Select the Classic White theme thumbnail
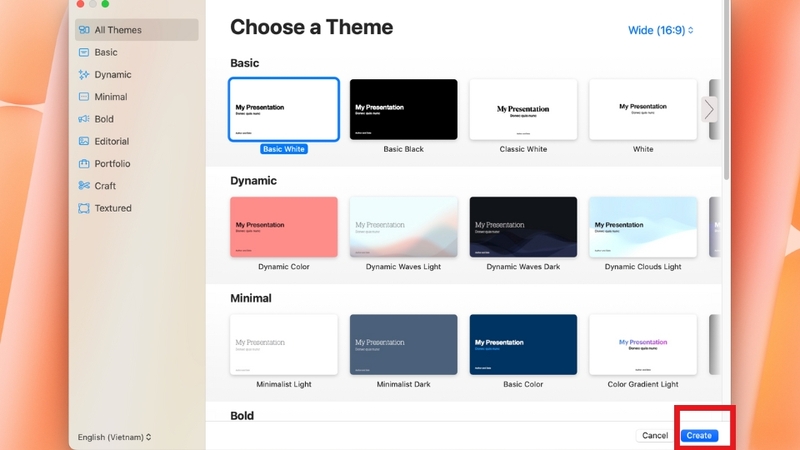The image size is (800, 450). coord(523,109)
